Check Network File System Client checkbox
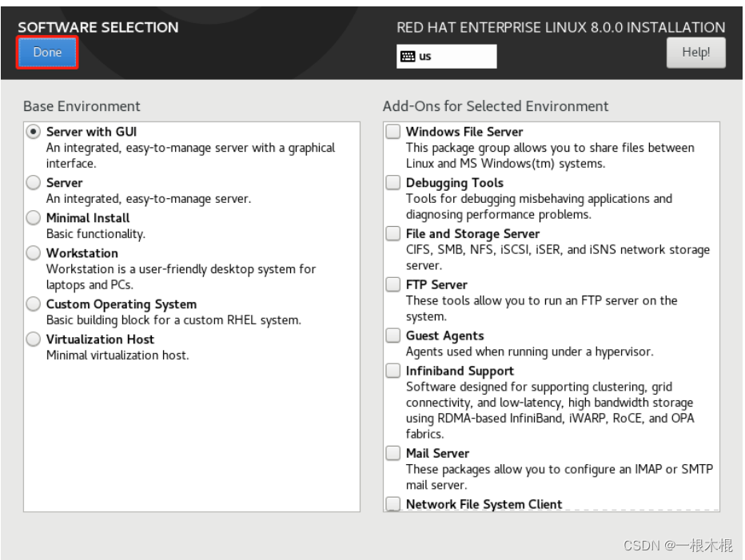The image size is (745, 560). (x=393, y=503)
